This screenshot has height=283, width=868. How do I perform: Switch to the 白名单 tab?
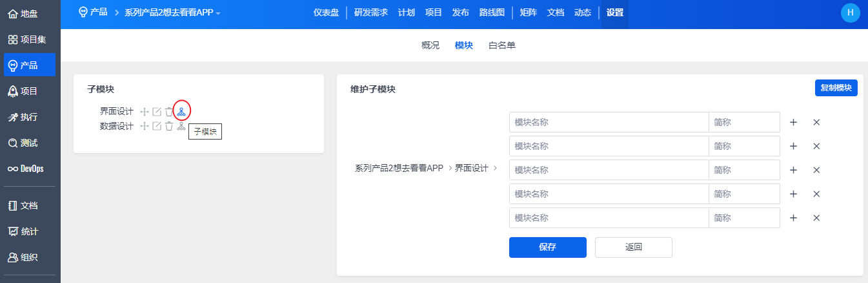click(x=502, y=45)
